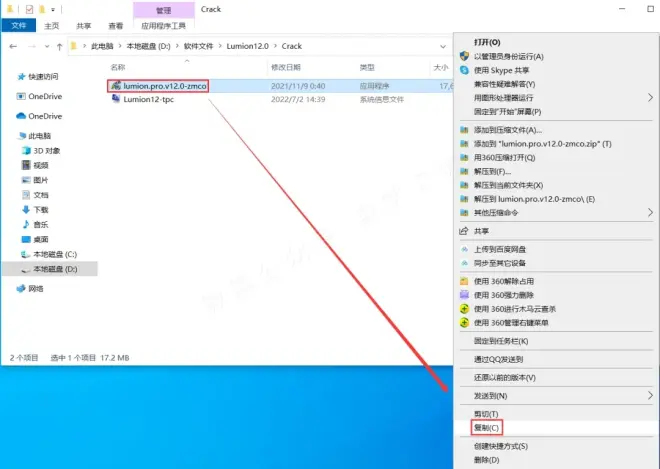Click icon beside 使用 360强力删除
This screenshot has height=469, width=660.
[464, 295]
